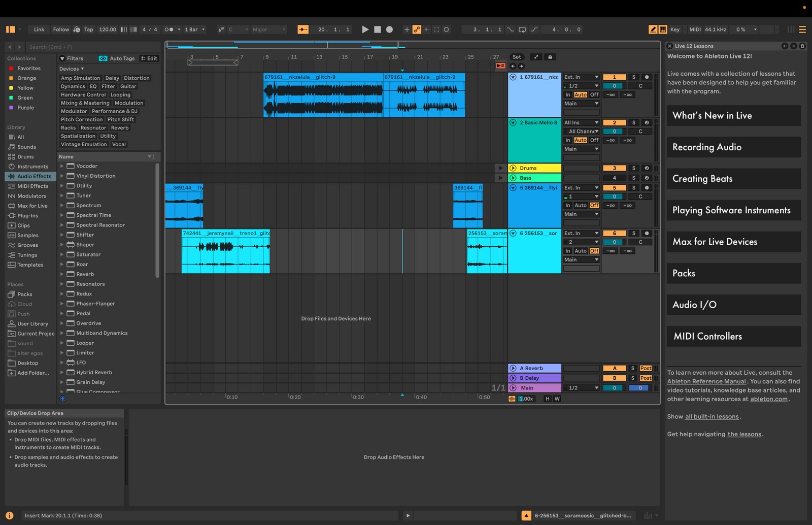Toggle the Drums group track activator 3
The height and width of the screenshot is (525, 812).
click(614, 168)
